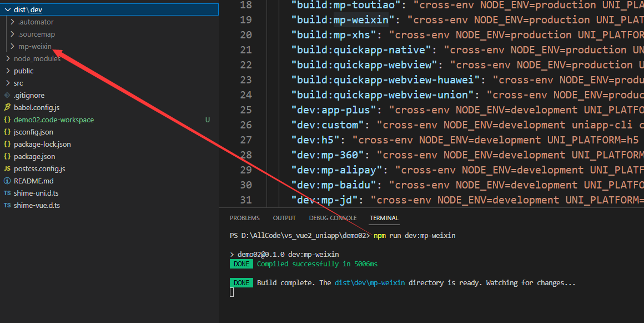Click the "npm run dev:mp-weixin" command text

(x=414, y=235)
